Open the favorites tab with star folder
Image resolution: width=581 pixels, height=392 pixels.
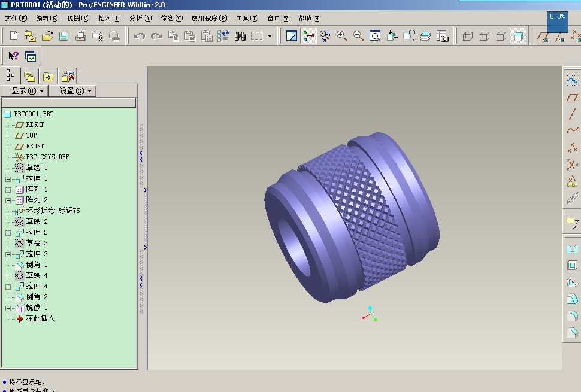[48, 77]
